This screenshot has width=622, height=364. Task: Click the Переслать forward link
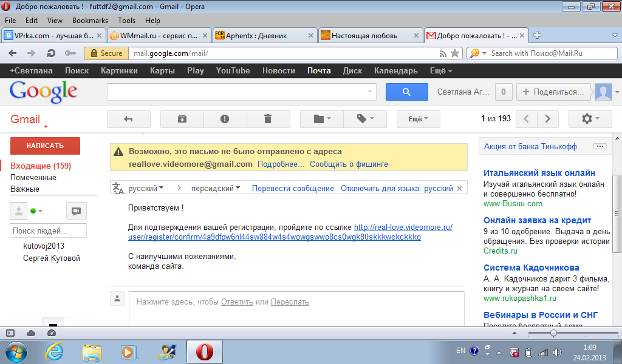click(290, 302)
